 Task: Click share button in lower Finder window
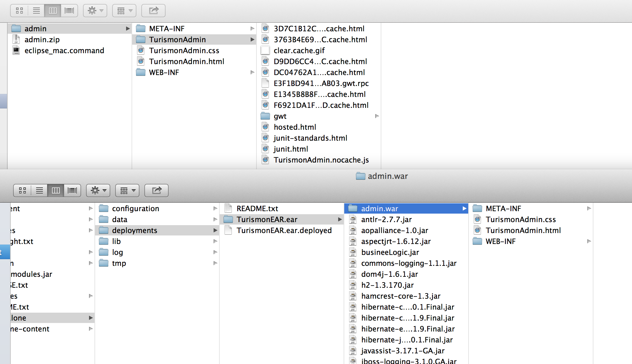tap(156, 191)
